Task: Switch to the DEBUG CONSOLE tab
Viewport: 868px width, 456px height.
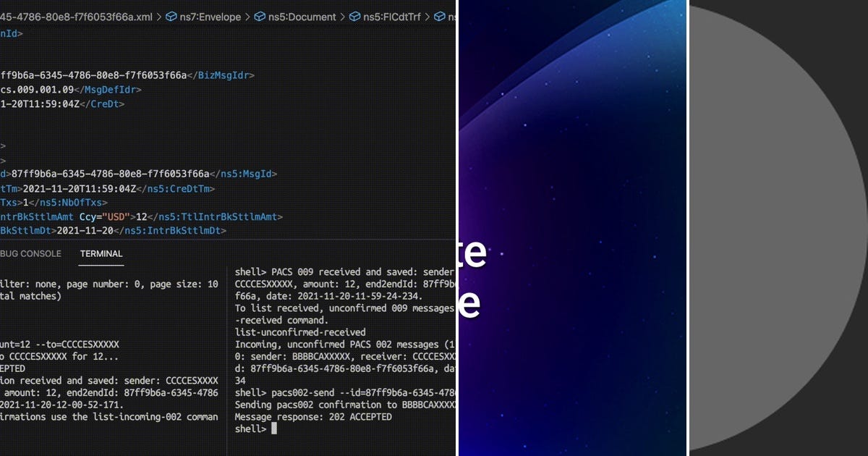Action: pos(30,253)
